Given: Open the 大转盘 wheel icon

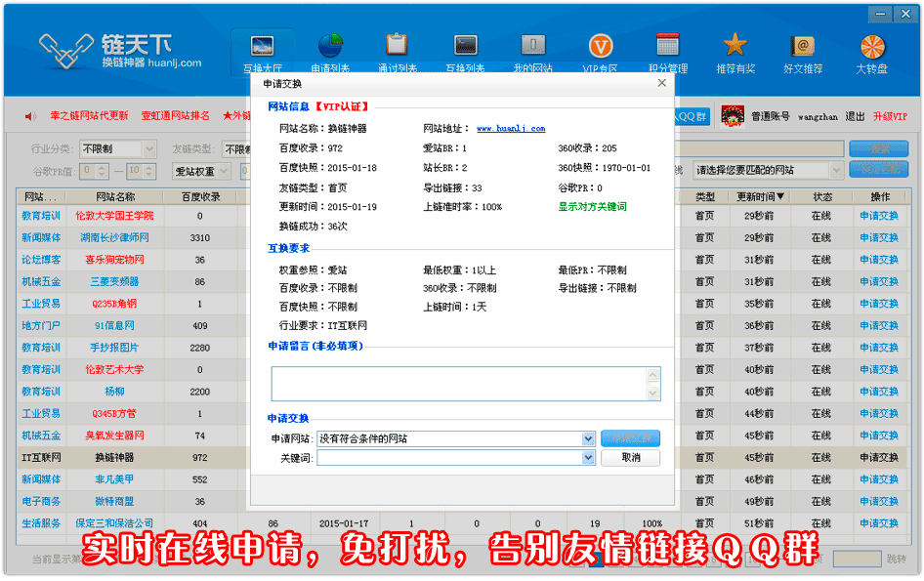Looking at the screenshot, I should tap(872, 47).
